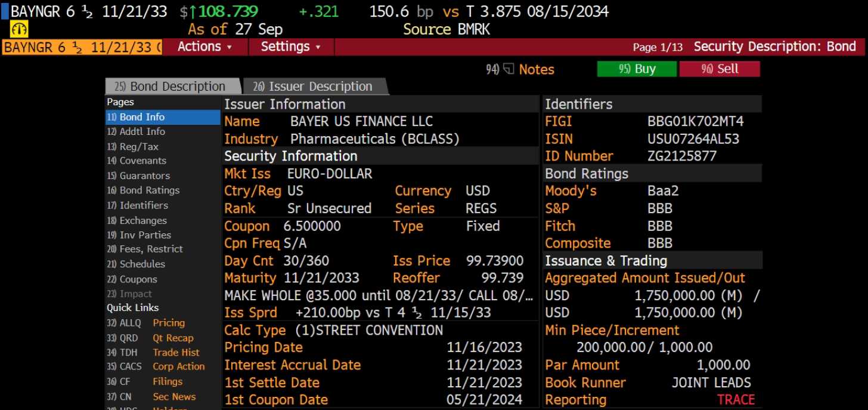This screenshot has width=868, height=410.
Task: Click the Par Amount value 1,000.00
Action: click(723, 365)
